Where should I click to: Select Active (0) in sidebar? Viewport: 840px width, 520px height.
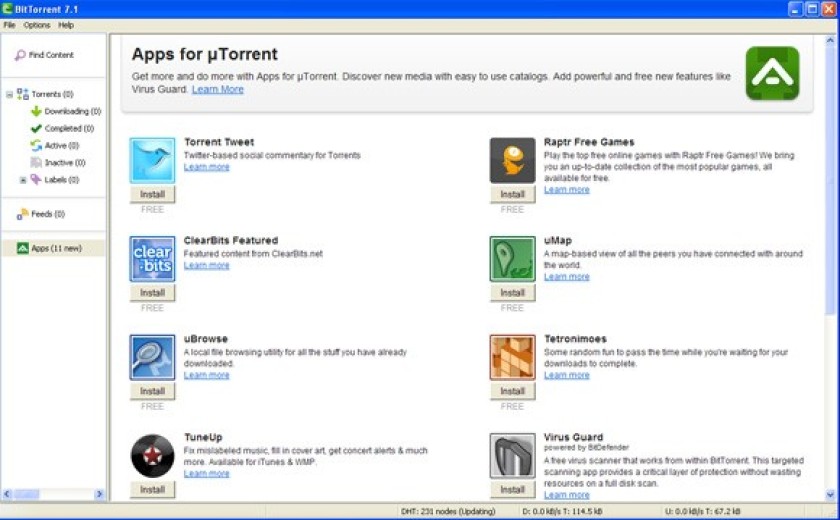click(62, 146)
